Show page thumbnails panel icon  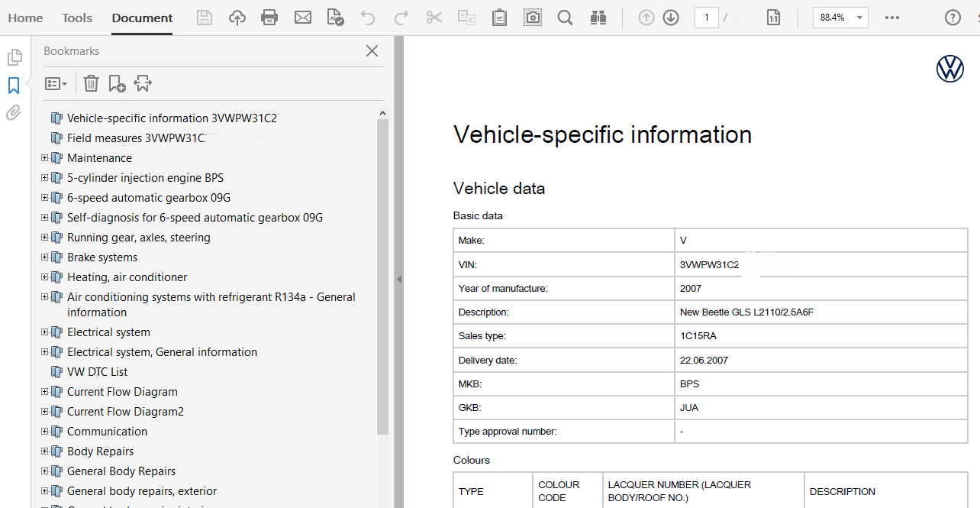click(14, 57)
